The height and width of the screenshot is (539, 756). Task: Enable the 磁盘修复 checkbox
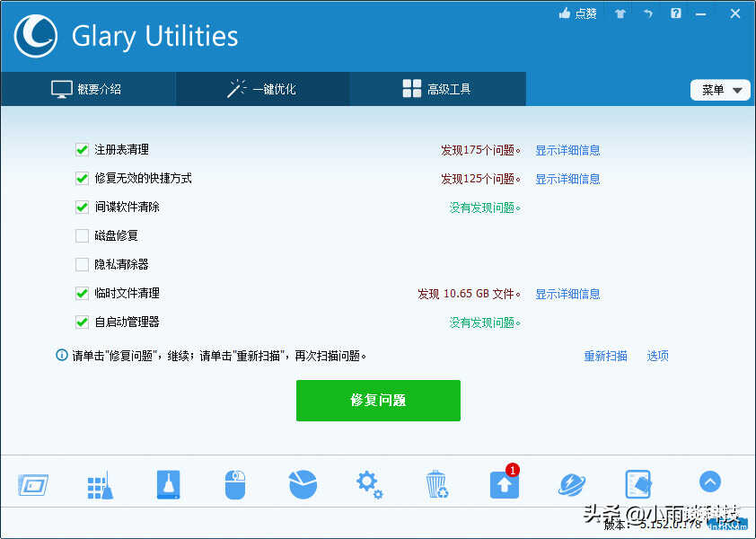click(82, 235)
